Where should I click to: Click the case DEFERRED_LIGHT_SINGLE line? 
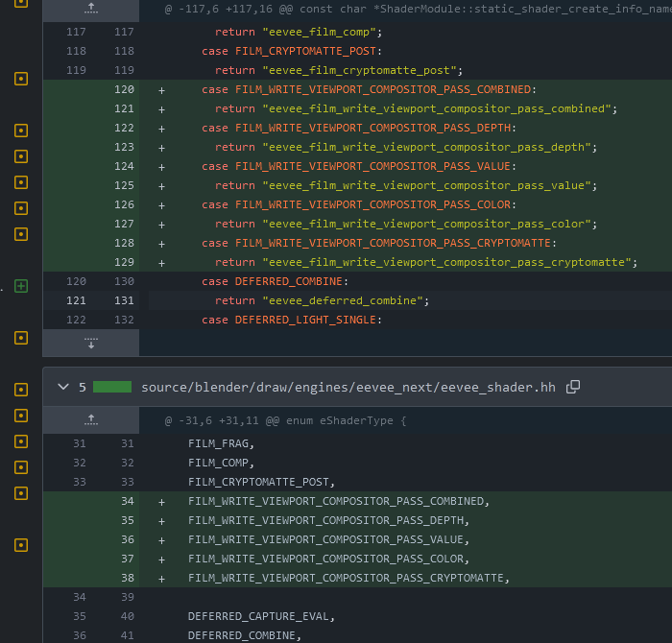292,320
